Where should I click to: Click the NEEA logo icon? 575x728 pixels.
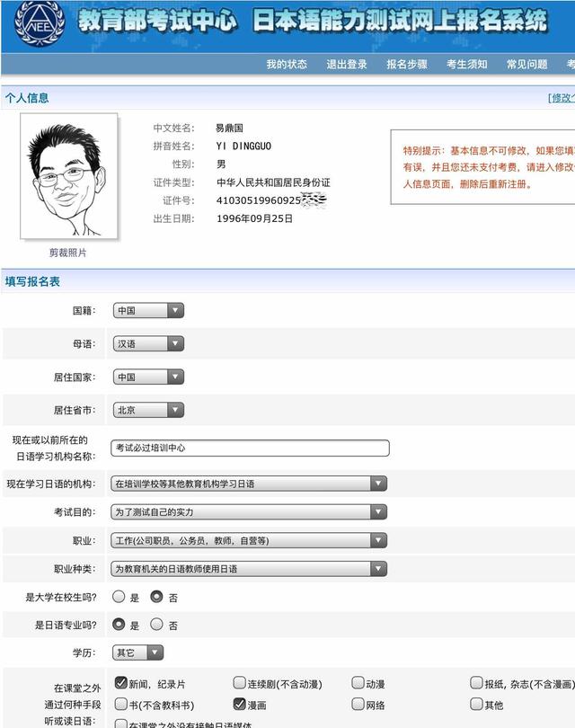38,24
